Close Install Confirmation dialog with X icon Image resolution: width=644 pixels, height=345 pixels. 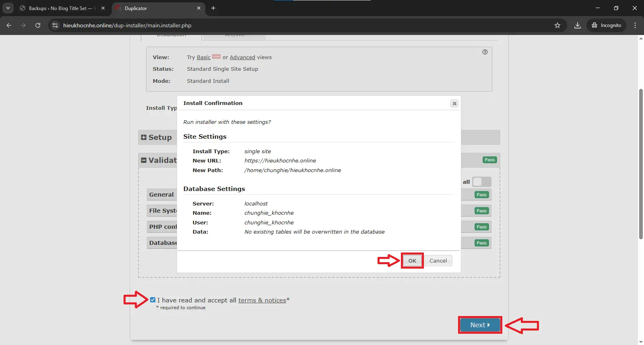click(454, 103)
